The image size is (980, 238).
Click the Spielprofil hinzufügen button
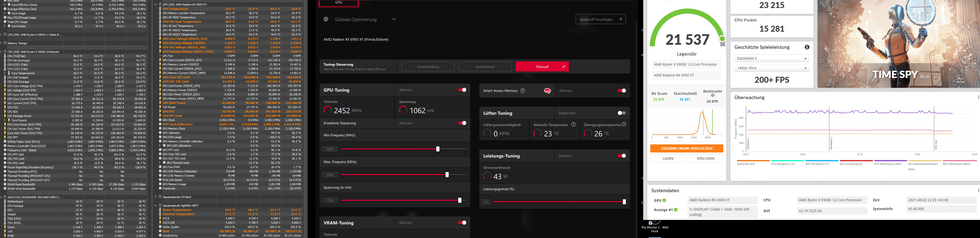point(600,19)
